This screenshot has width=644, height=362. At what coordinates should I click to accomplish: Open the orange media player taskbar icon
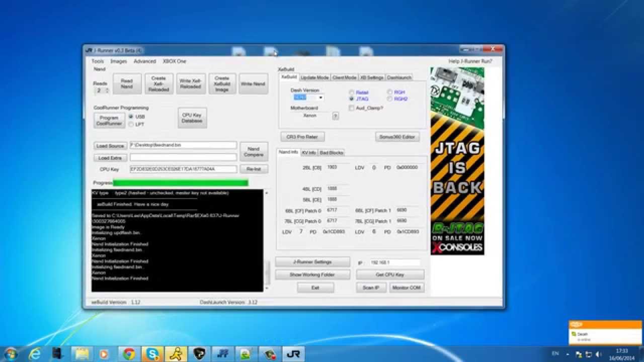point(105,353)
